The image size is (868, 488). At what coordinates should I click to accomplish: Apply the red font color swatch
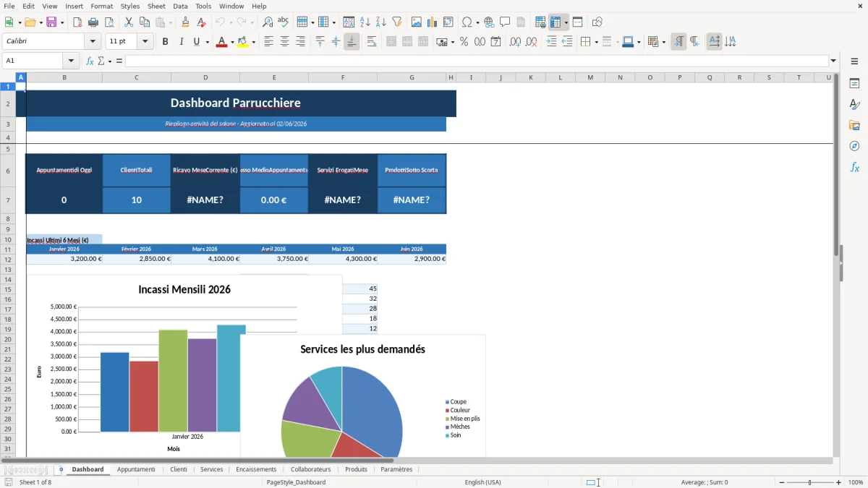click(x=221, y=42)
